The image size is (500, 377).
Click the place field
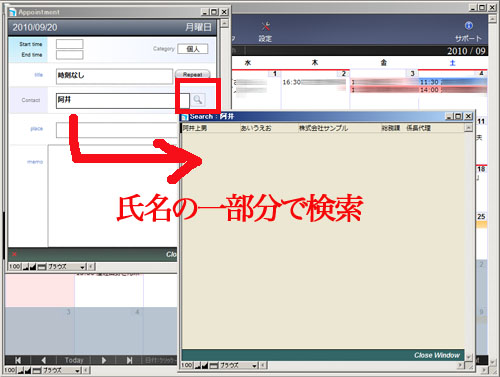coord(117,130)
